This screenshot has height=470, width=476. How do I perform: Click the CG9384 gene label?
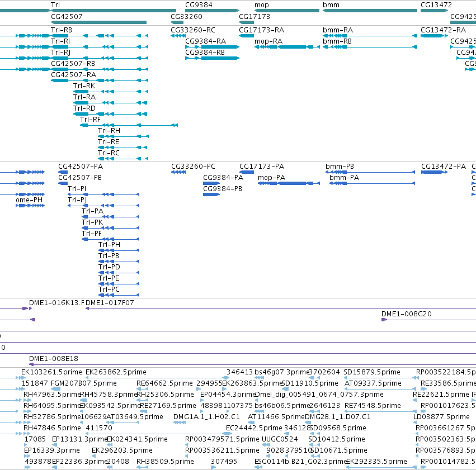point(199,5)
